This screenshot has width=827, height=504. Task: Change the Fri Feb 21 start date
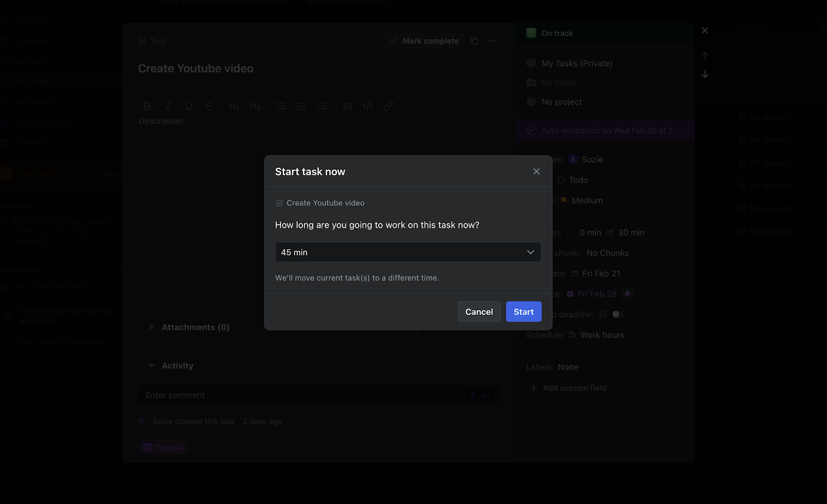click(595, 273)
